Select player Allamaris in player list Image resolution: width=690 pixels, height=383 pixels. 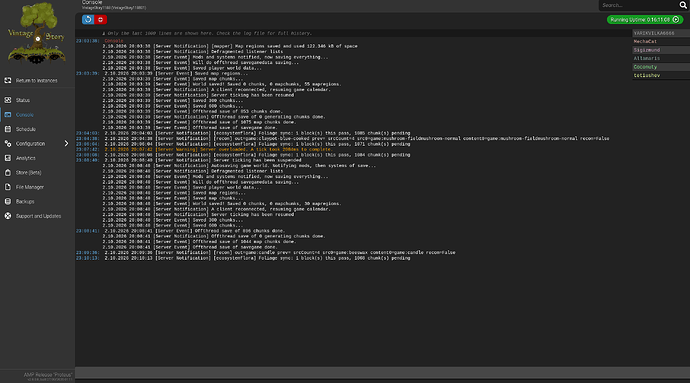(661, 59)
